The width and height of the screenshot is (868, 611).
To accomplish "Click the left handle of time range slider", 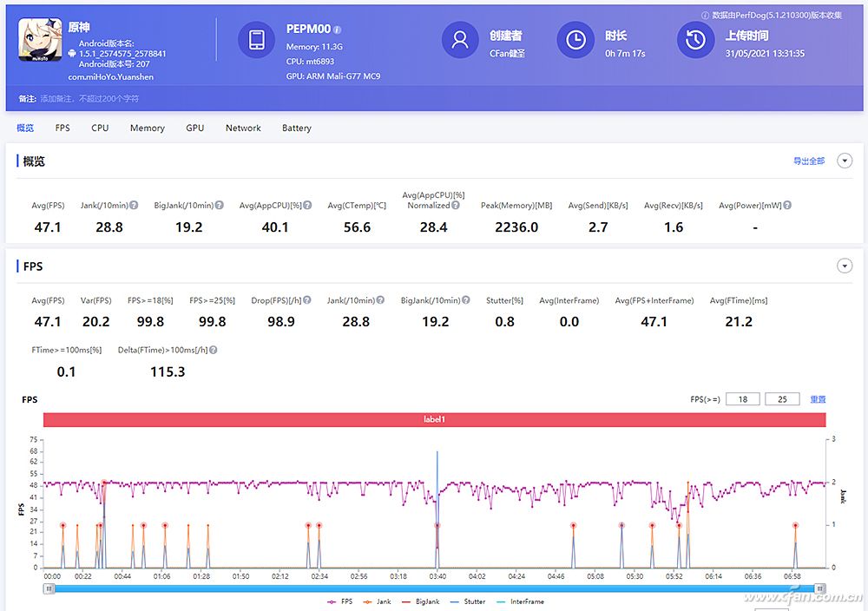I will pyautogui.click(x=49, y=588).
